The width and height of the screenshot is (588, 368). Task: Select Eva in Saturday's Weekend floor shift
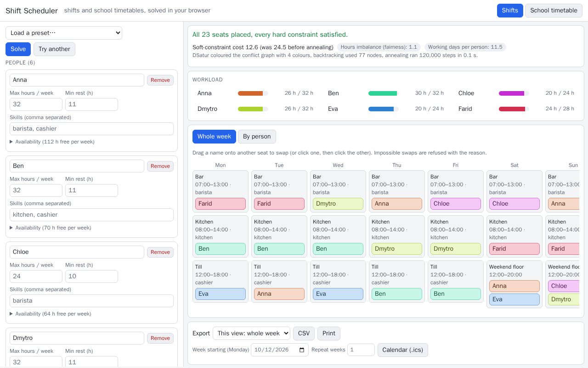(514, 299)
